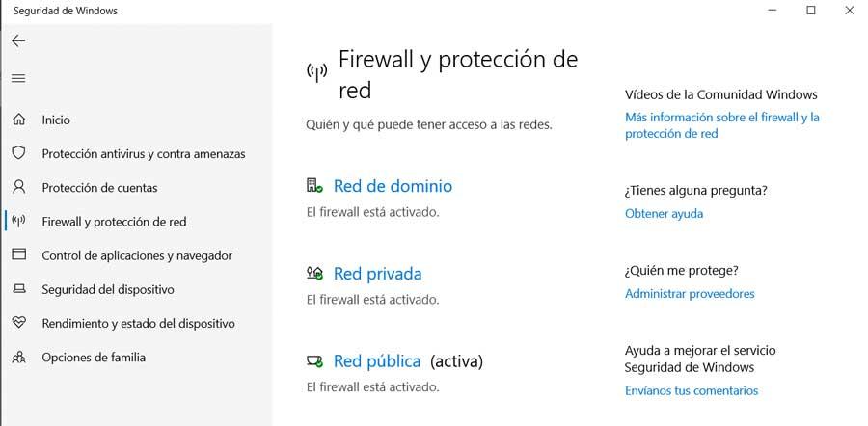Click the account protection person icon

(19, 187)
